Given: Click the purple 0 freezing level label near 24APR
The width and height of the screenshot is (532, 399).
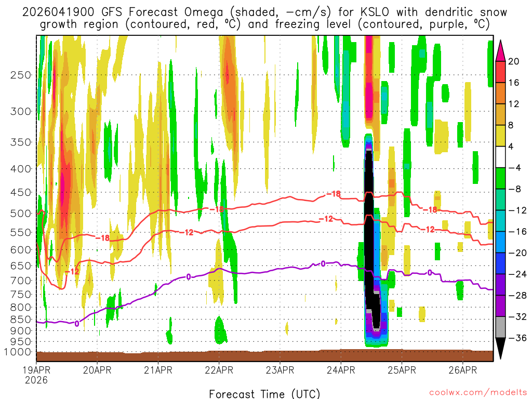Looking at the screenshot, I should [323, 263].
